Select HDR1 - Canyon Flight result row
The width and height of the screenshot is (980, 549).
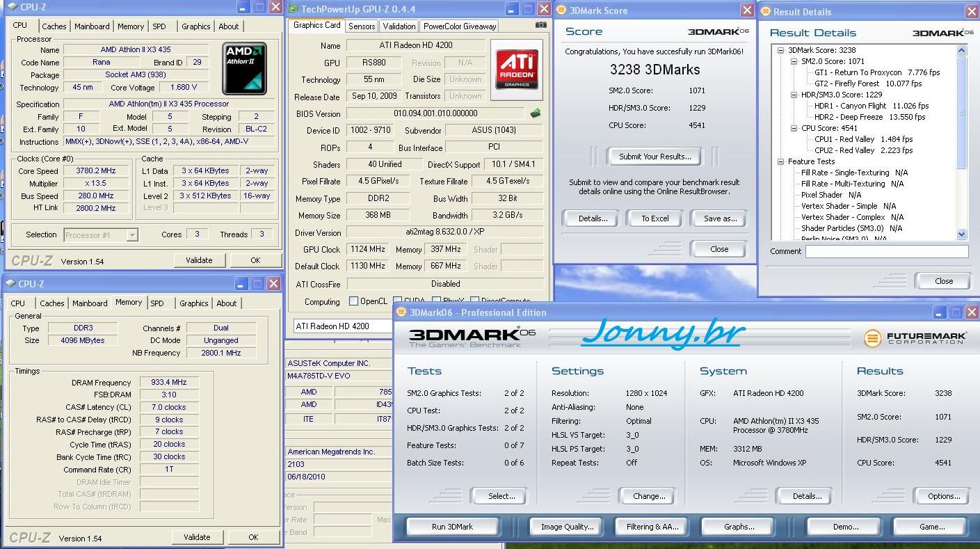871,106
